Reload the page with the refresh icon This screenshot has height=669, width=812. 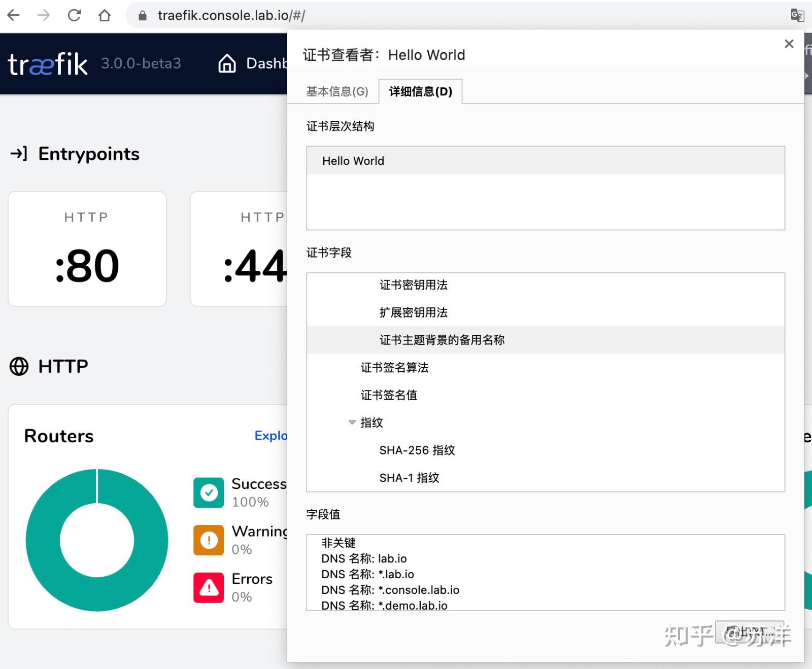[74, 15]
